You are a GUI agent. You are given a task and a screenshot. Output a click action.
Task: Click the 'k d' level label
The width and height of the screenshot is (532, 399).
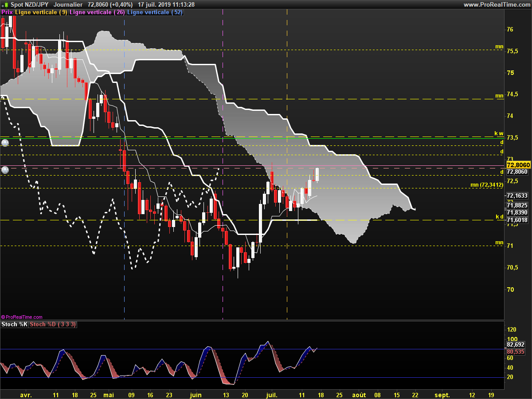[499, 217]
